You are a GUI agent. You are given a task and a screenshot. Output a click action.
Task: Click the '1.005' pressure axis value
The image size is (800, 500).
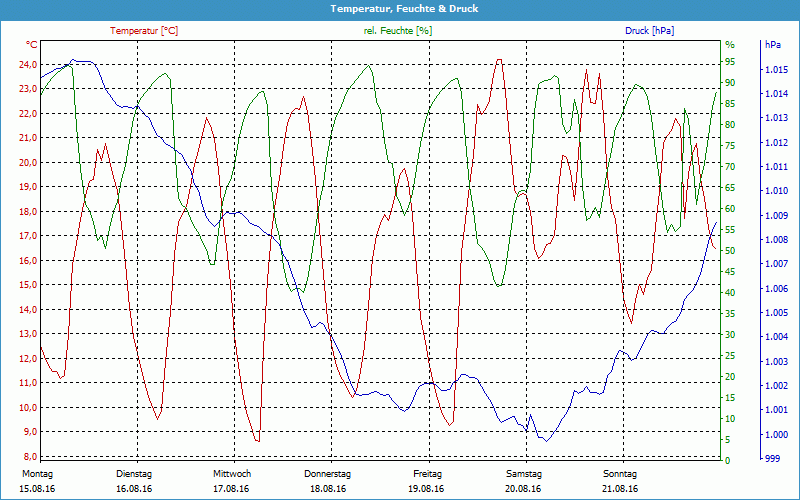point(777,312)
